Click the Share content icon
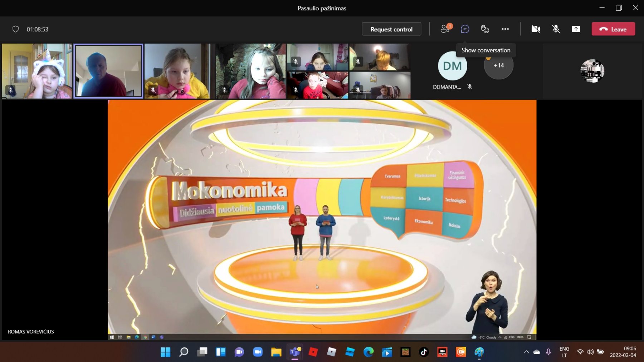The image size is (644, 362). (x=576, y=29)
